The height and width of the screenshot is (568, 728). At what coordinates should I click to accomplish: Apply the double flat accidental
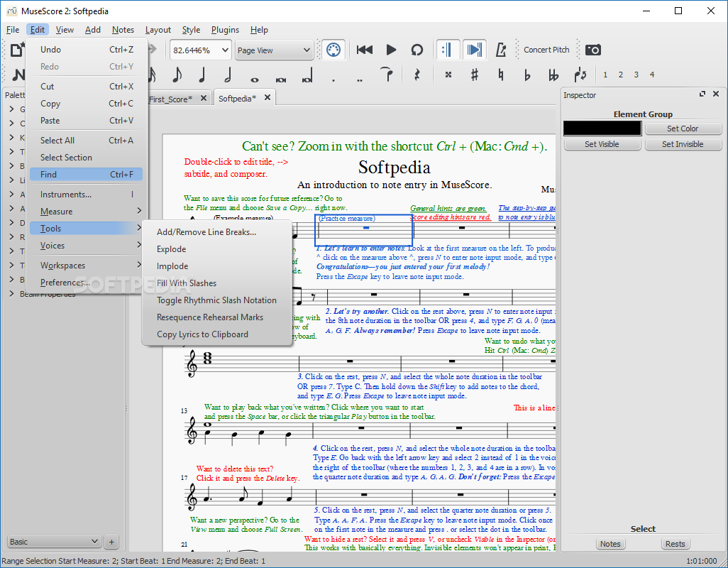pos(553,75)
